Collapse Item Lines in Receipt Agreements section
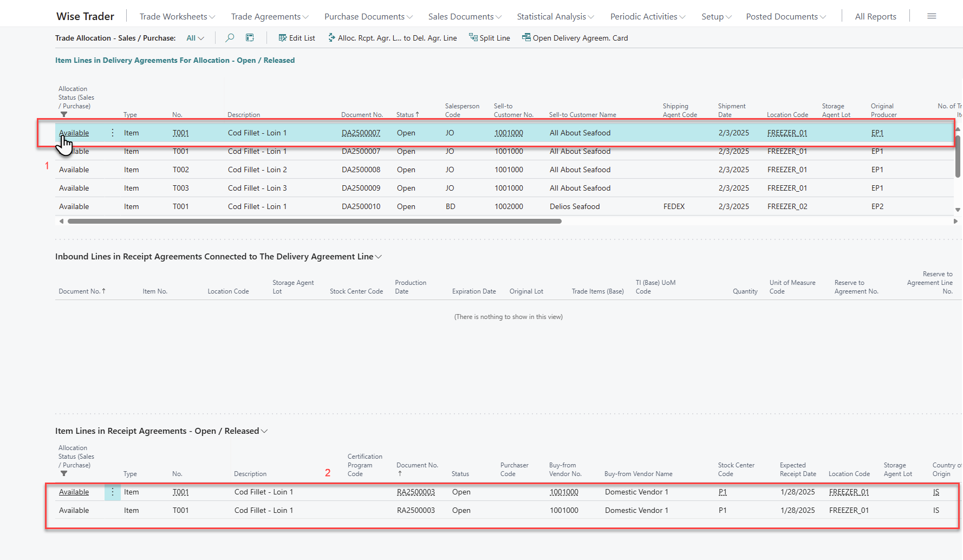This screenshot has height=560, width=963. (264, 431)
